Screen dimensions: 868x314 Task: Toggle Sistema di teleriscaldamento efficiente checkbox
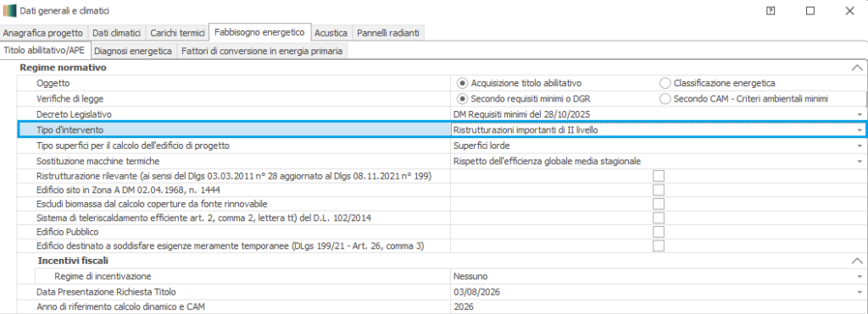(x=658, y=218)
